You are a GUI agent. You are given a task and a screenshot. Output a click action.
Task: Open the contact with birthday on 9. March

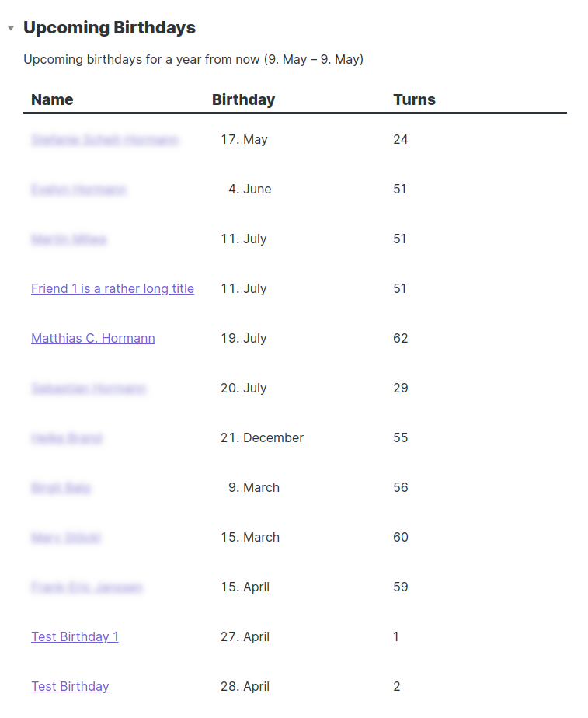[x=61, y=487]
